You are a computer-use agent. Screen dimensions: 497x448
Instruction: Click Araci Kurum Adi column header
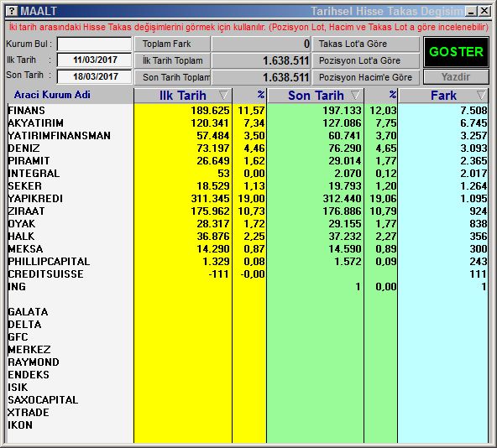pyautogui.click(x=52, y=95)
